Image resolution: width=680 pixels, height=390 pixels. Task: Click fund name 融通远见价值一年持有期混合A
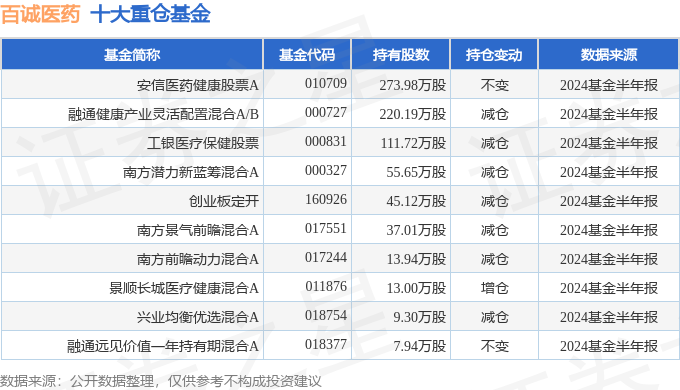pos(163,346)
